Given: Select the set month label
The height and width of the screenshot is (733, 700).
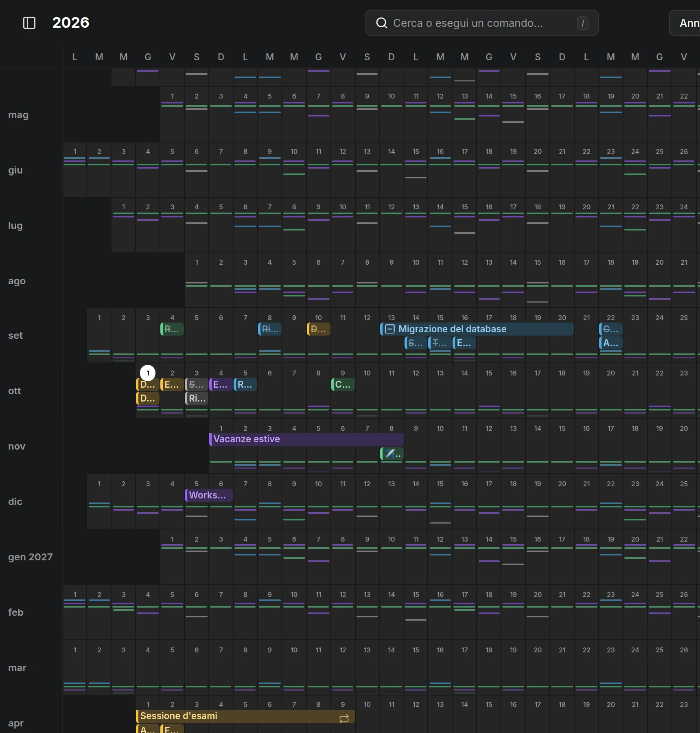Looking at the screenshot, I should (x=15, y=336).
